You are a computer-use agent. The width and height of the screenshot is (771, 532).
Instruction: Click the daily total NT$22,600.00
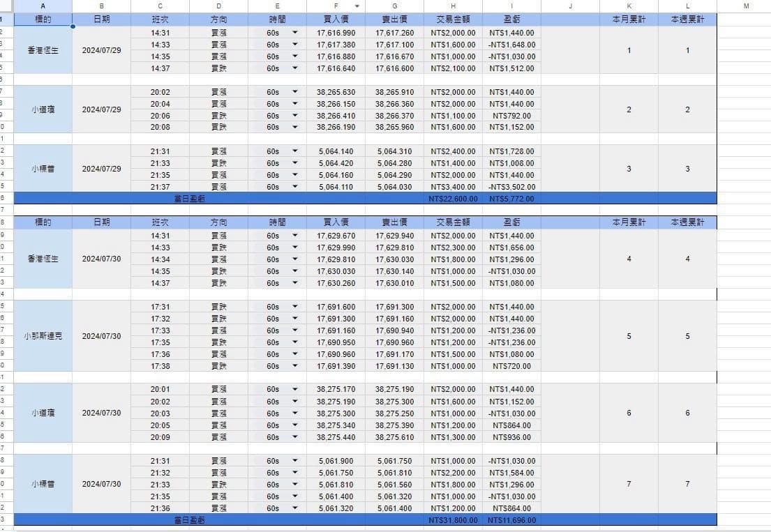(x=453, y=199)
